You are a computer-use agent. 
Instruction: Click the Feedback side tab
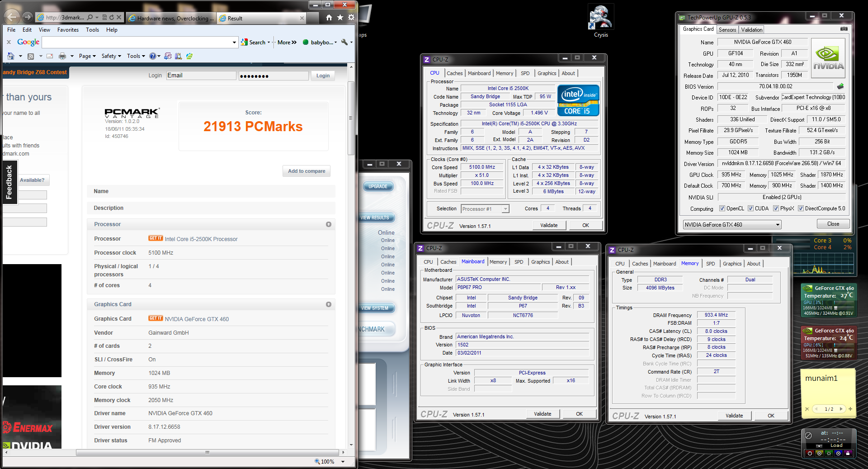(9, 182)
